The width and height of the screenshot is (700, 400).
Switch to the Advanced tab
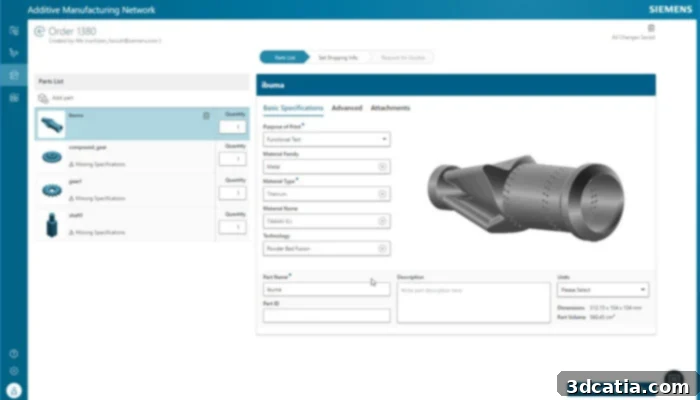(x=347, y=108)
